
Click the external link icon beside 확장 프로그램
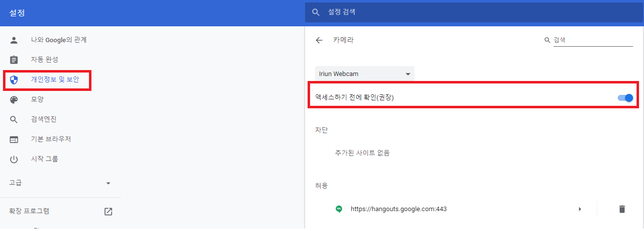click(108, 211)
